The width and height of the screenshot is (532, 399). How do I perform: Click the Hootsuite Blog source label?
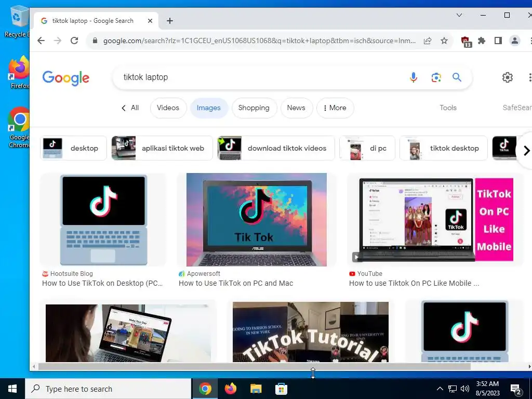pyautogui.click(x=67, y=274)
